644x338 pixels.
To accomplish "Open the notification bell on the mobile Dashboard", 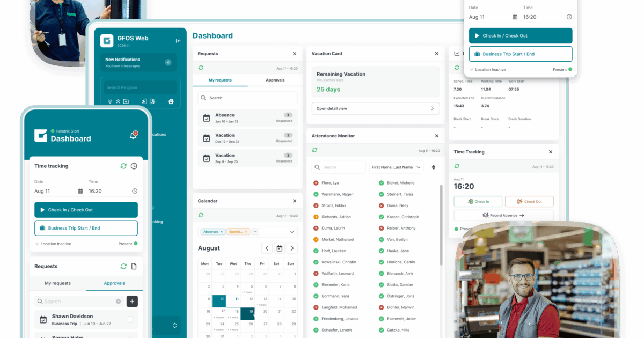I will point(134,136).
